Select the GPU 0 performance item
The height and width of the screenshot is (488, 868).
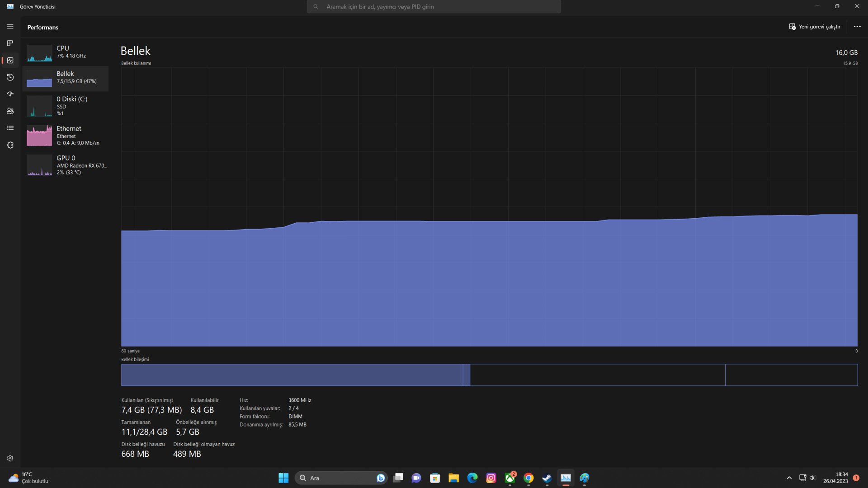click(x=66, y=165)
